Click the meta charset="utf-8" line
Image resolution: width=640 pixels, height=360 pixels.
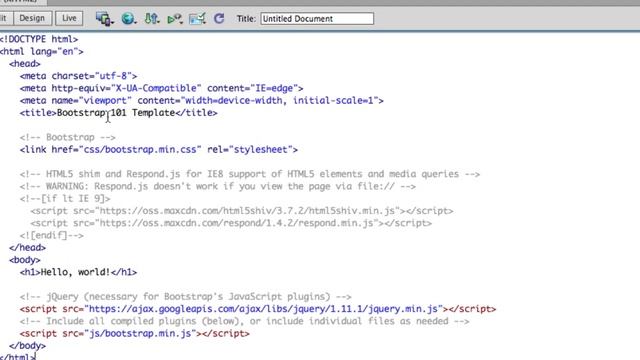point(78,76)
